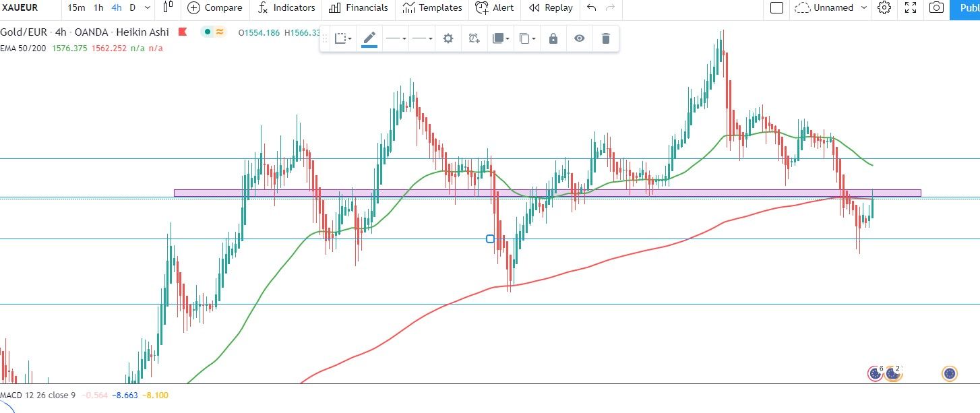Pick the line color pencil tool
Screen dimensions: 980x413
(x=369, y=39)
